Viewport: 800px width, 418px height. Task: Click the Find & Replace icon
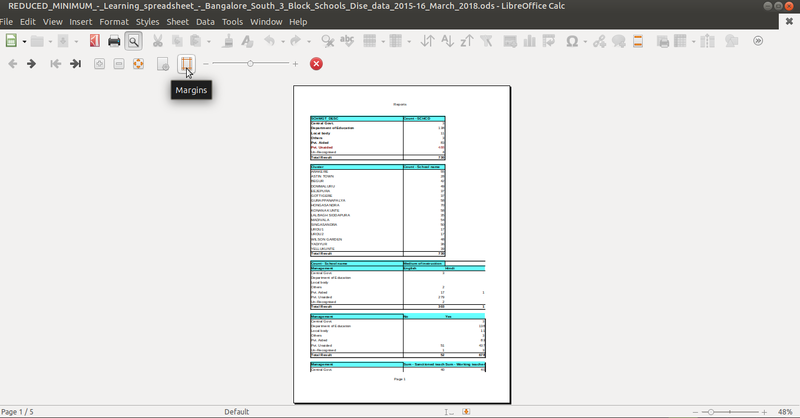[328, 41]
